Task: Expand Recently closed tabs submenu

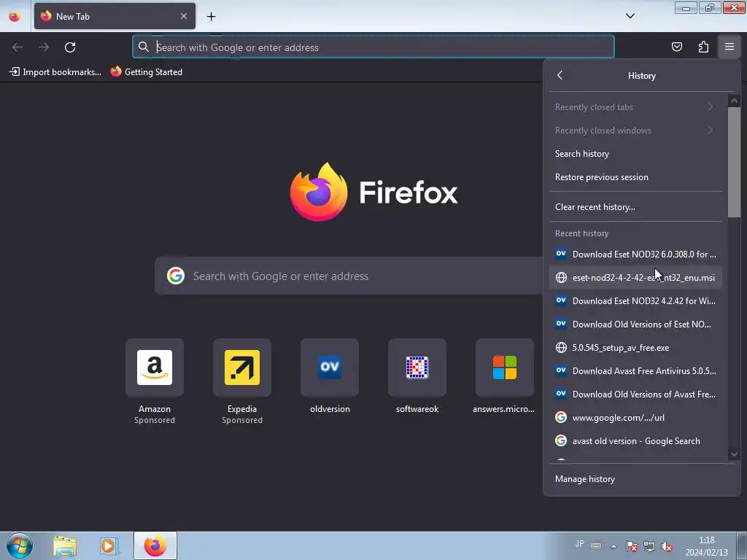Action: click(x=635, y=107)
